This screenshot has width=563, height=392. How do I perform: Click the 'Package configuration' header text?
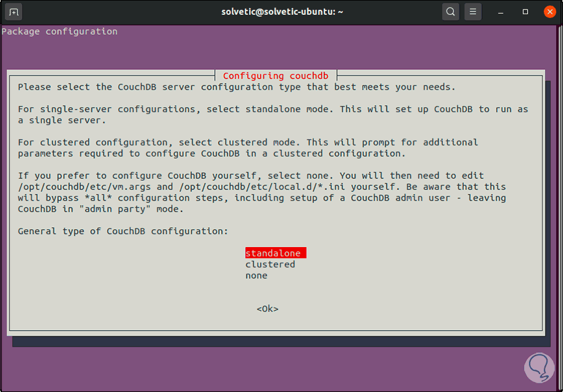[59, 32]
